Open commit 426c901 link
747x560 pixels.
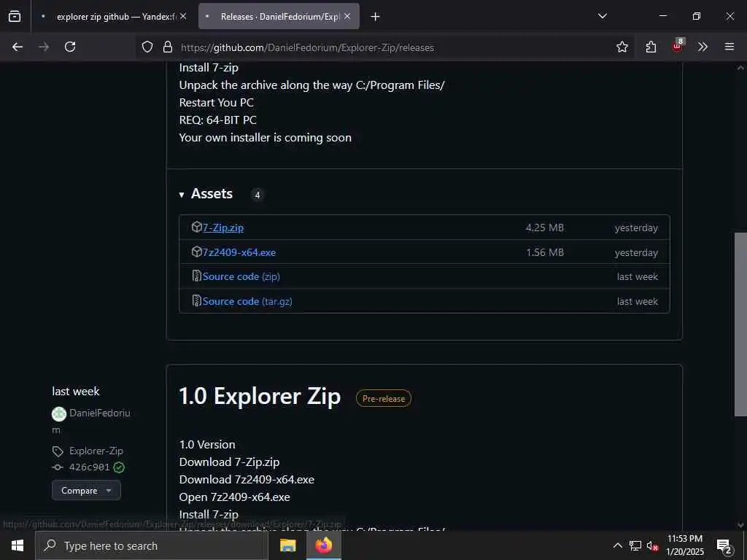89,467
